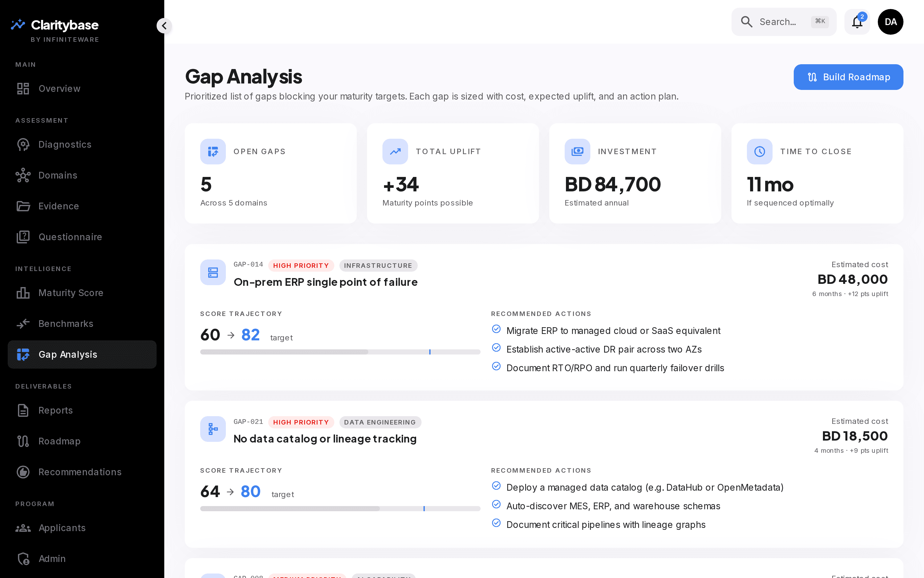Viewport: 924px width, 578px height.
Task: Click the INFRASTRUCTURE tag
Action: click(378, 266)
